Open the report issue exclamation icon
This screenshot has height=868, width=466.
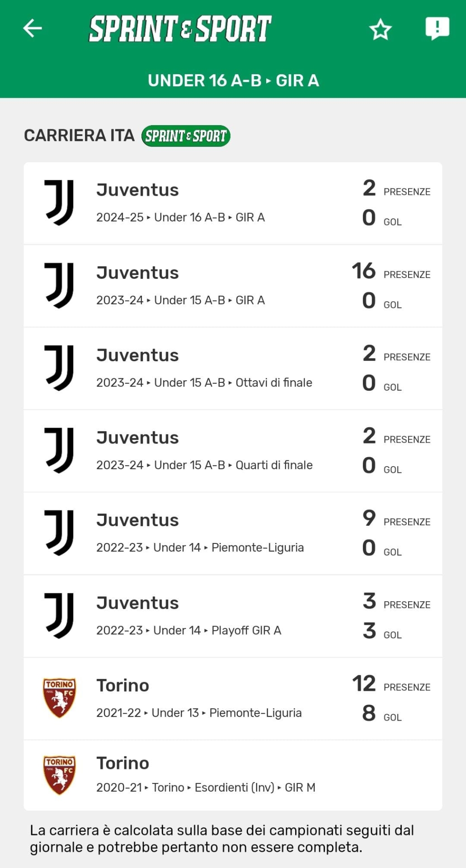point(437,28)
